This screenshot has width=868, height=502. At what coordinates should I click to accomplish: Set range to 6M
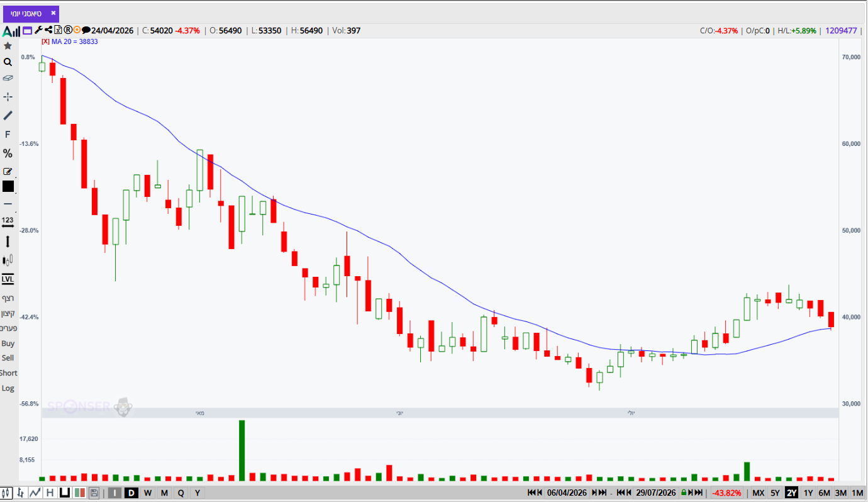[x=825, y=493]
